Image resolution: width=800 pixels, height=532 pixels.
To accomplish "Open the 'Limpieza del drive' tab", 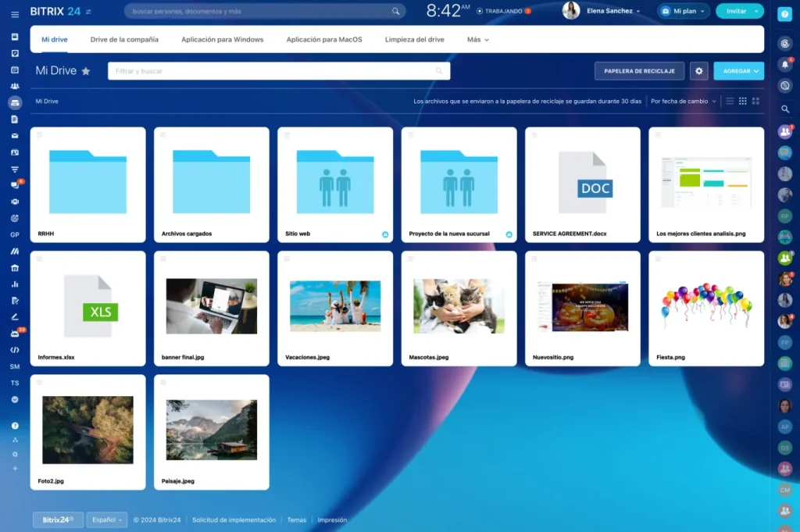I will coord(414,39).
